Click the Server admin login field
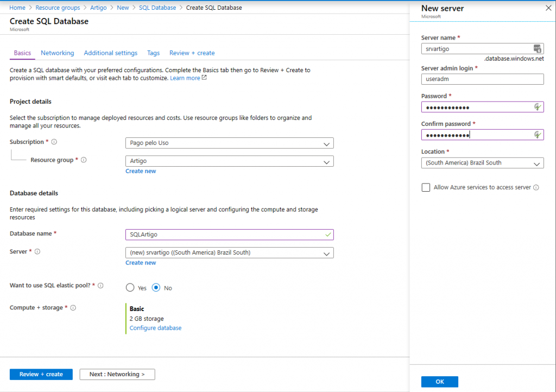The height and width of the screenshot is (392, 556). point(482,79)
